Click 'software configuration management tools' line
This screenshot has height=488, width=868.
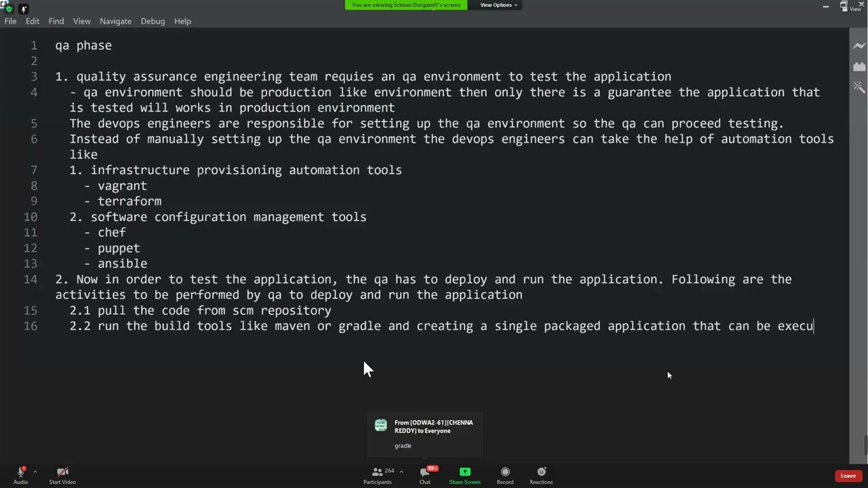pyautogui.click(x=218, y=217)
